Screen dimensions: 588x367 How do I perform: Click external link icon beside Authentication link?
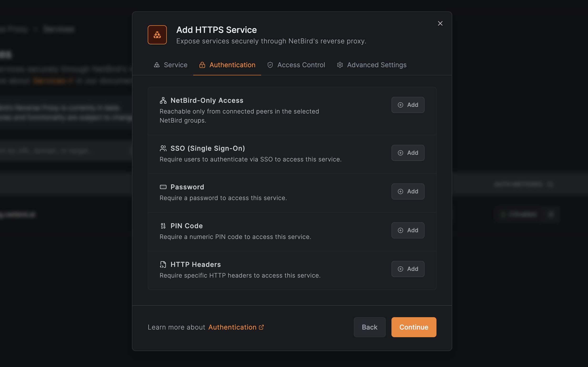pyautogui.click(x=261, y=327)
